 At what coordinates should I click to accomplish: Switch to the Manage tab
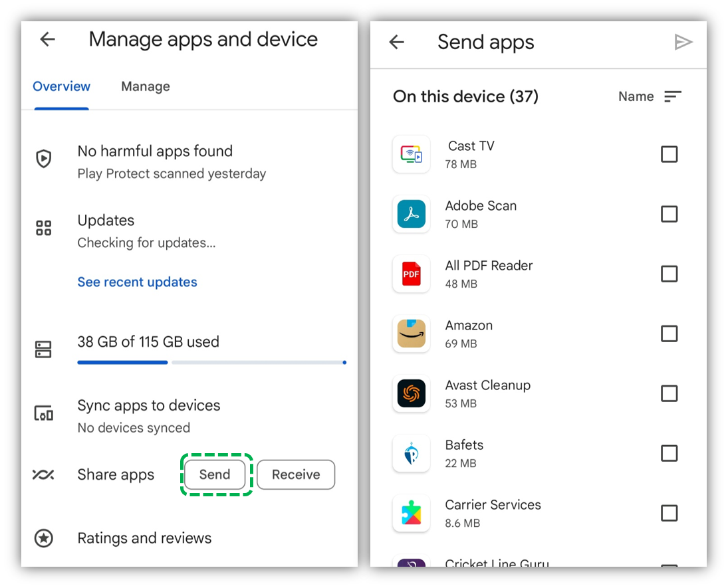pyautogui.click(x=146, y=86)
